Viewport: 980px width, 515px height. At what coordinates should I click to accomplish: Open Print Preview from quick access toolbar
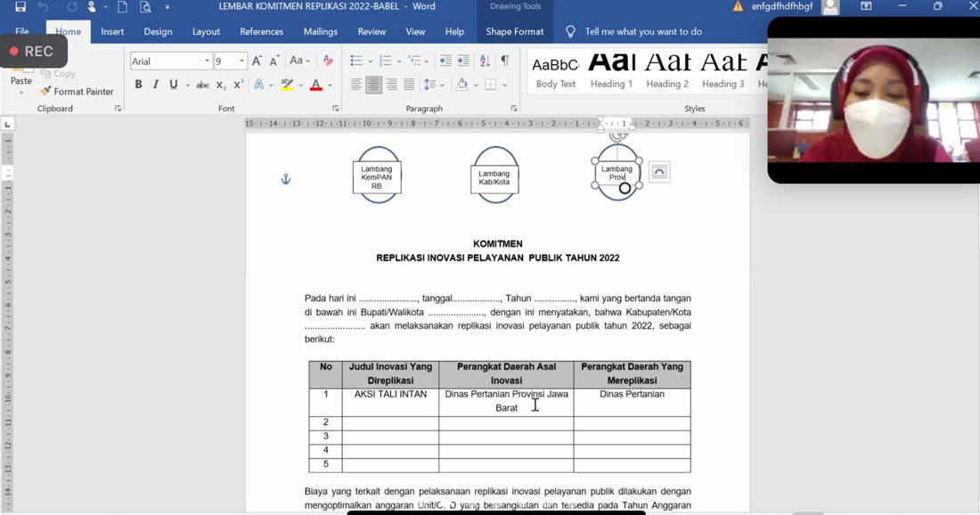pyautogui.click(x=145, y=7)
